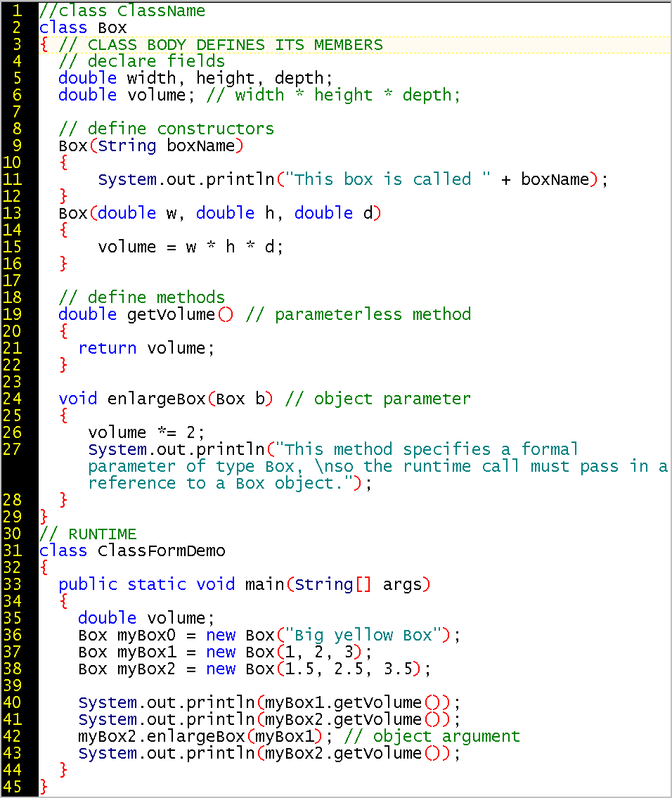This screenshot has height=798, width=672.
Task: Click the comment '//class ClassName'
Action: point(122,11)
